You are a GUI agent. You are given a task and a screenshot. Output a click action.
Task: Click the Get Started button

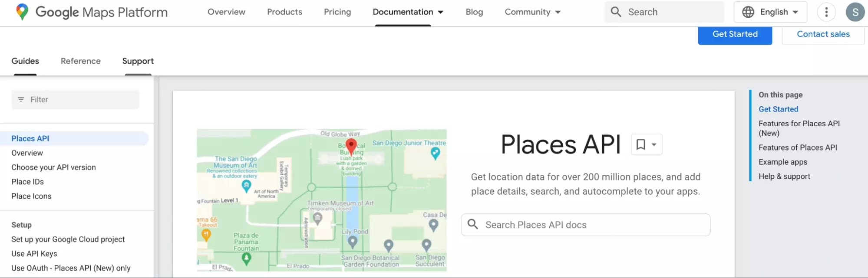coord(735,35)
